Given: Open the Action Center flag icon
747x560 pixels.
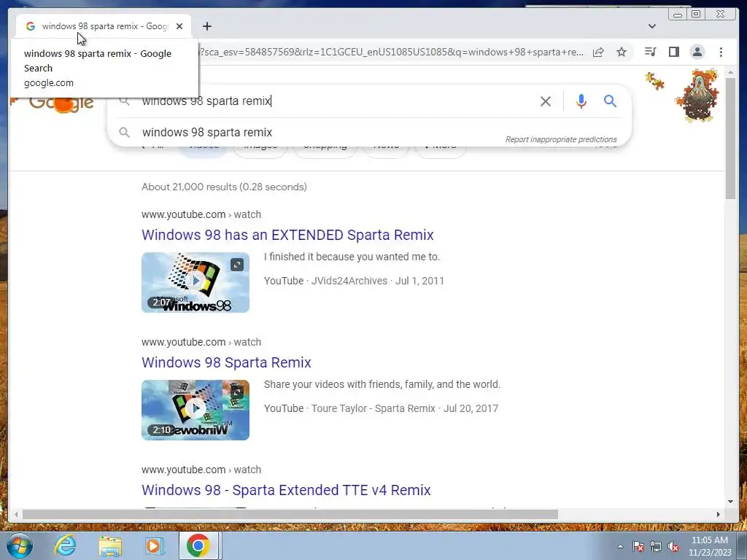Looking at the screenshot, I should [638, 546].
